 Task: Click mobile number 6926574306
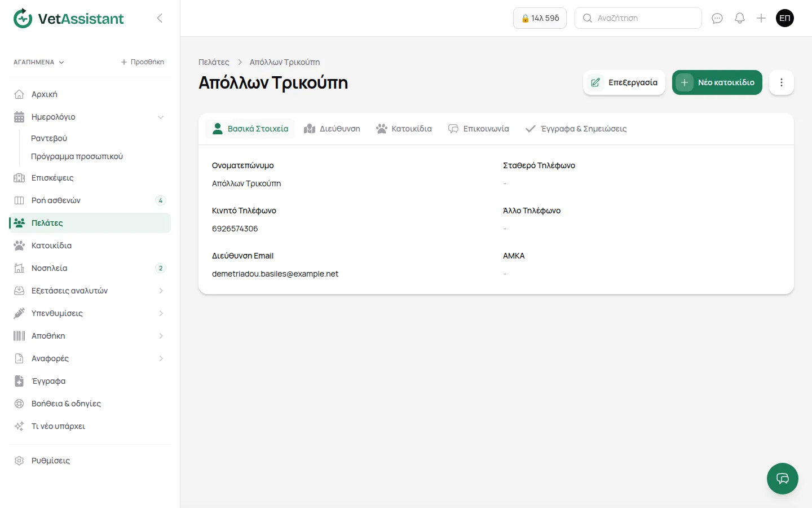[x=235, y=229]
